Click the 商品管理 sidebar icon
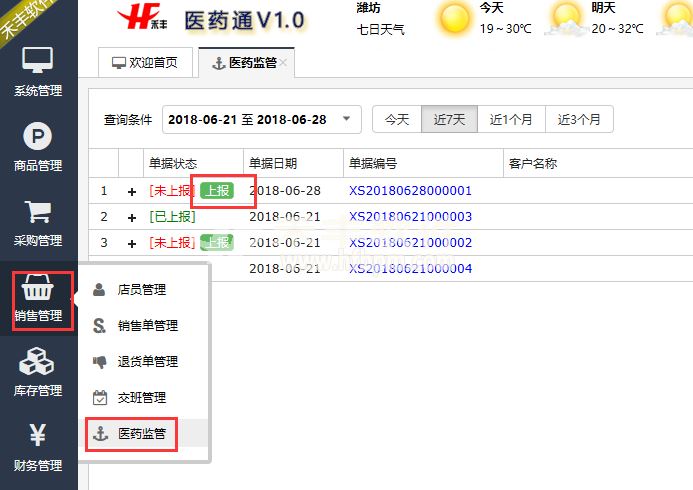Screen dimensions: 693x490 point(37,136)
